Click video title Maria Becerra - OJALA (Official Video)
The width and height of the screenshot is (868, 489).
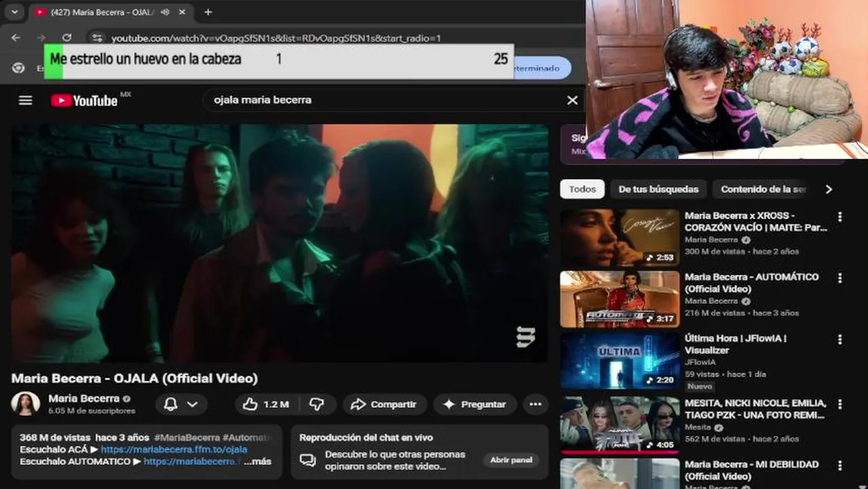pyautogui.click(x=134, y=378)
